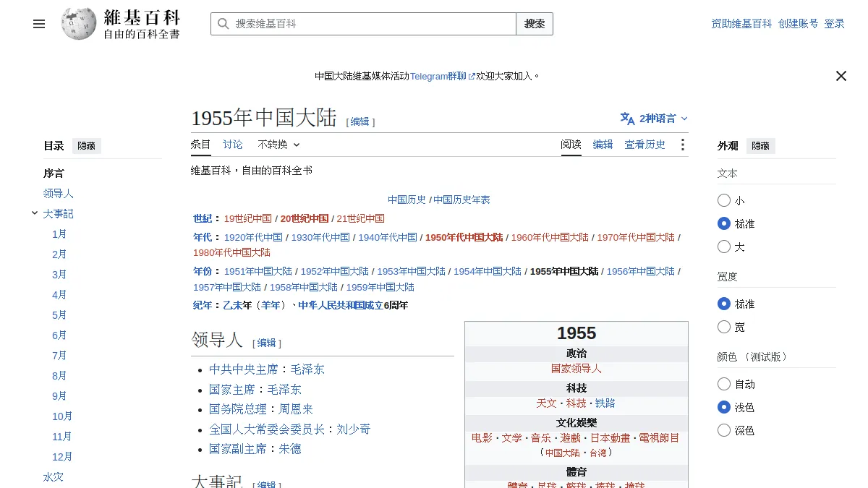Open the 1959年中国大陆 link
Image resolution: width=868 pixels, height=488 pixels.
tap(380, 287)
